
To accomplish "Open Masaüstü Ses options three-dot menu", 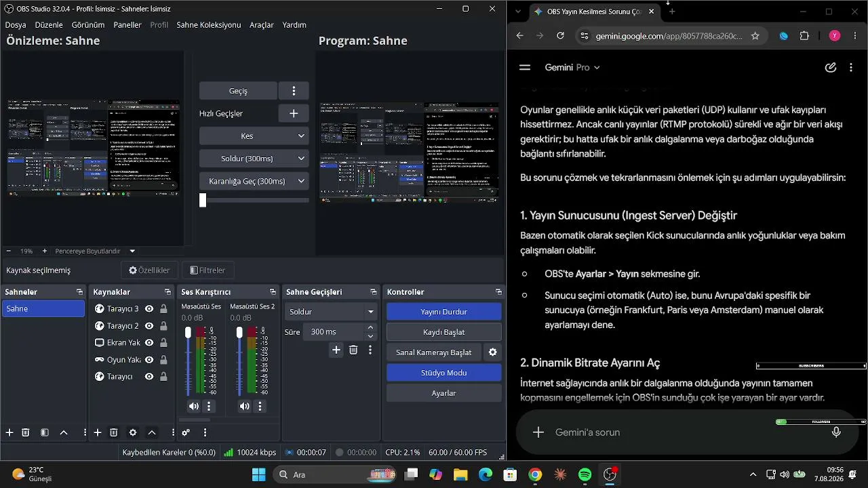I will (209, 406).
